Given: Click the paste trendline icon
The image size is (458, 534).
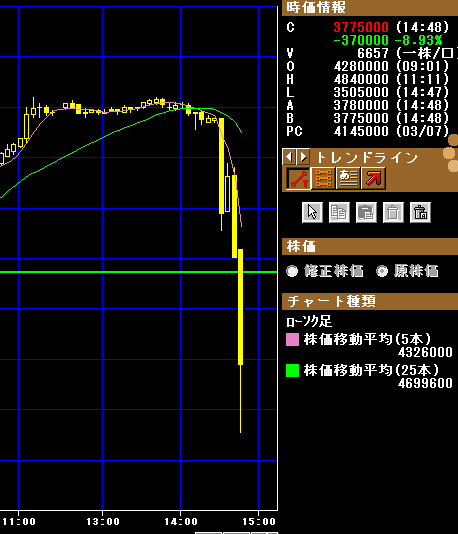Looking at the screenshot, I should [366, 213].
